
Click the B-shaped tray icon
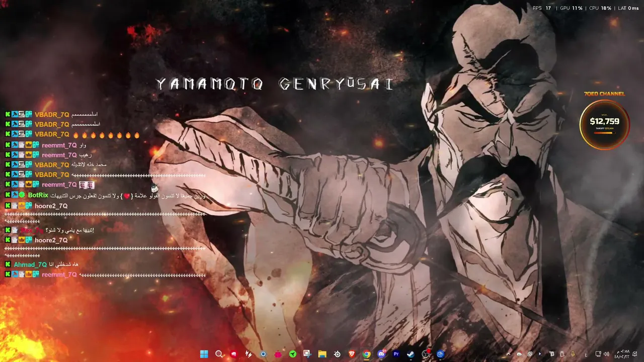[x=552, y=354]
